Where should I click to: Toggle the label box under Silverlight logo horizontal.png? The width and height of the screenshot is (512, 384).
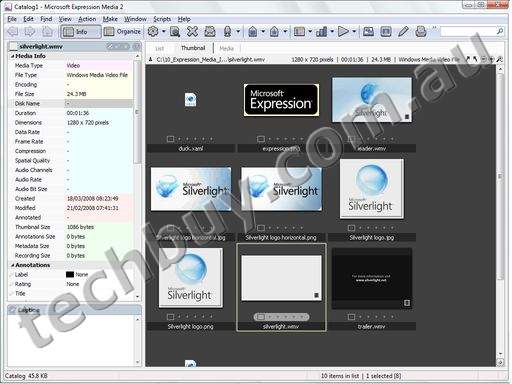(261, 228)
